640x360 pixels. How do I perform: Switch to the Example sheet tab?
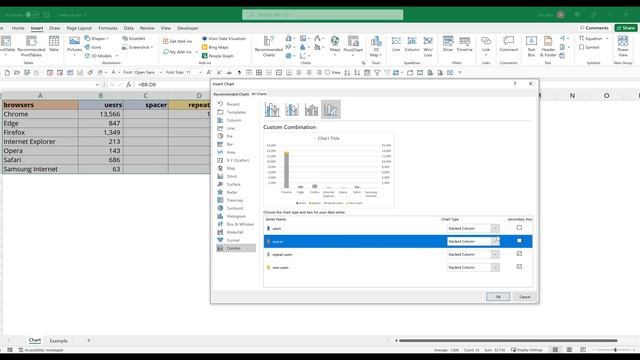pos(58,341)
